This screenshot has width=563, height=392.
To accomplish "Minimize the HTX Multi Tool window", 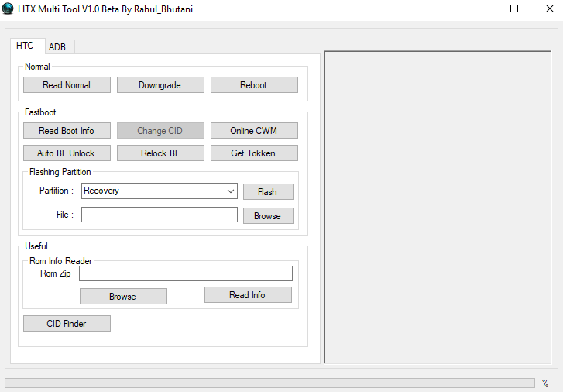I will pos(479,9).
